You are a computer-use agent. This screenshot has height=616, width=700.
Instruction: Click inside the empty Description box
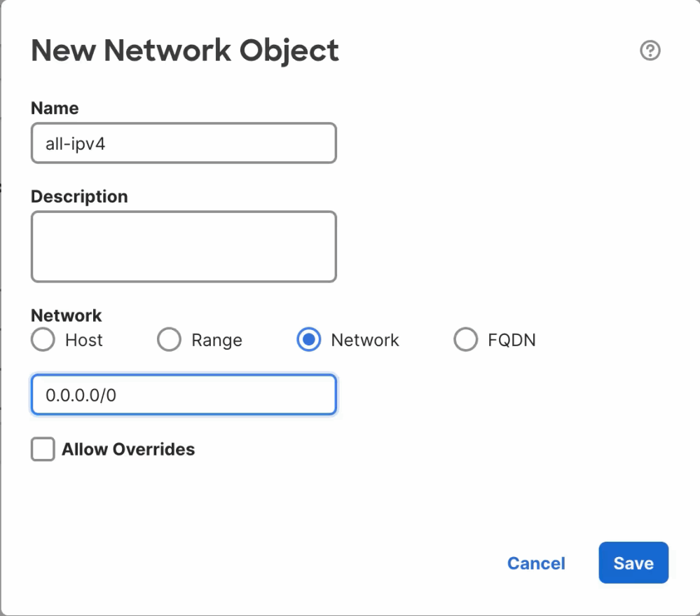pyautogui.click(x=184, y=247)
